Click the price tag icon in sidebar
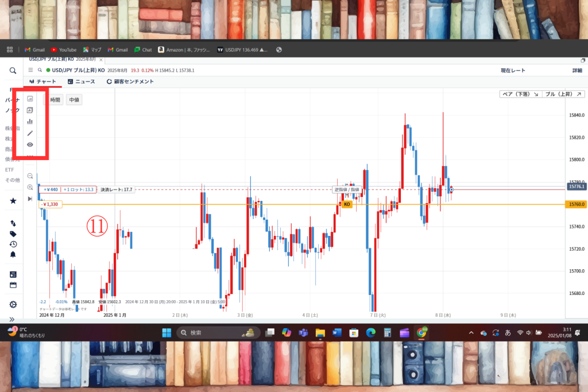The height and width of the screenshot is (392, 588). point(13,234)
